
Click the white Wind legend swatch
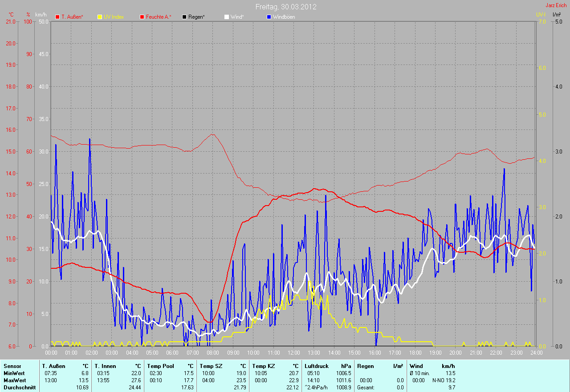(227, 17)
